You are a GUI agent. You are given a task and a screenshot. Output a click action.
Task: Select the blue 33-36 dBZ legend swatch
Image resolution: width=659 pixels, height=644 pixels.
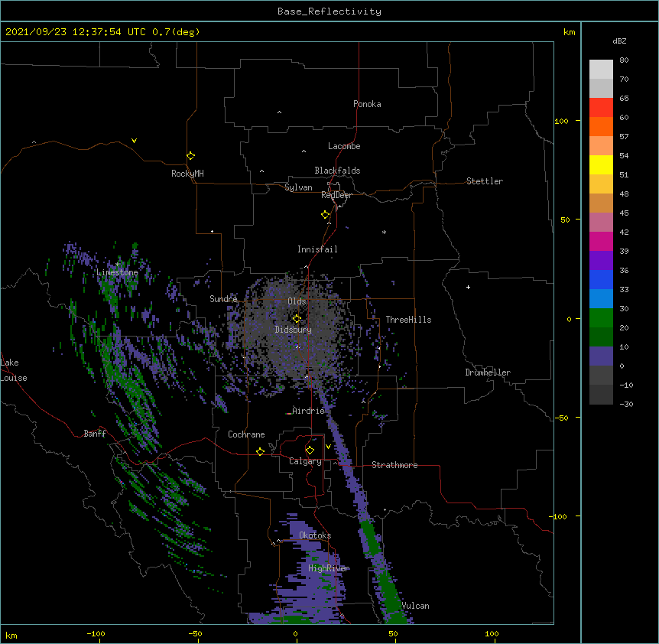click(601, 279)
